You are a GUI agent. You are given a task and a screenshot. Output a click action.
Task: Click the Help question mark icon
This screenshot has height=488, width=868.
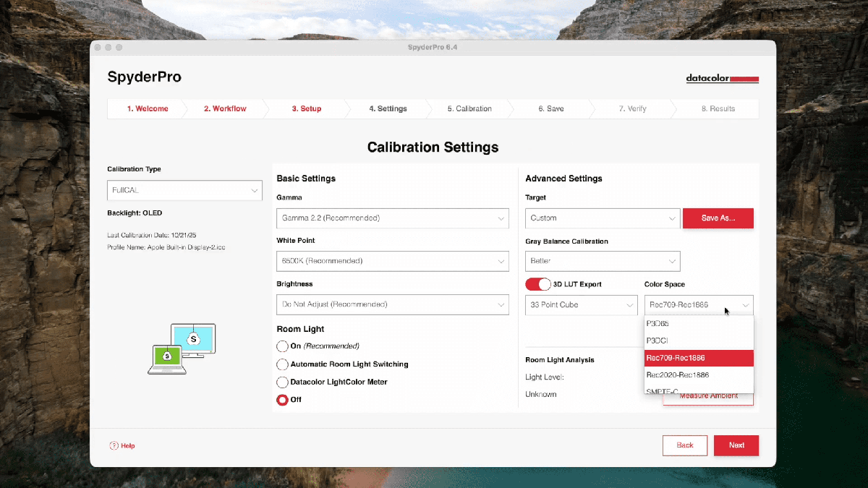pyautogui.click(x=114, y=446)
